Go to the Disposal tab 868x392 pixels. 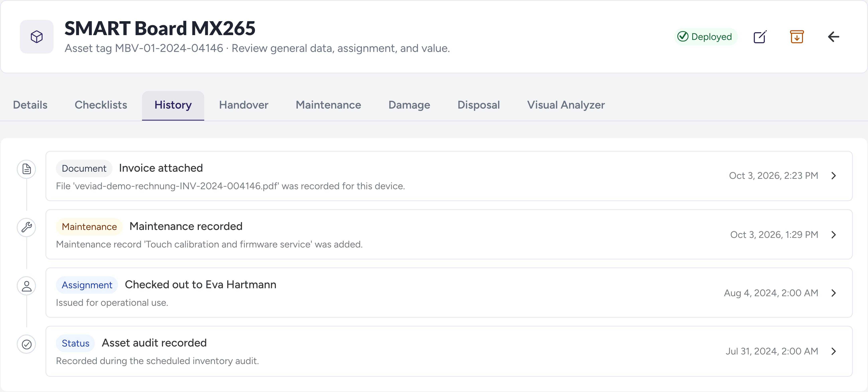point(478,105)
